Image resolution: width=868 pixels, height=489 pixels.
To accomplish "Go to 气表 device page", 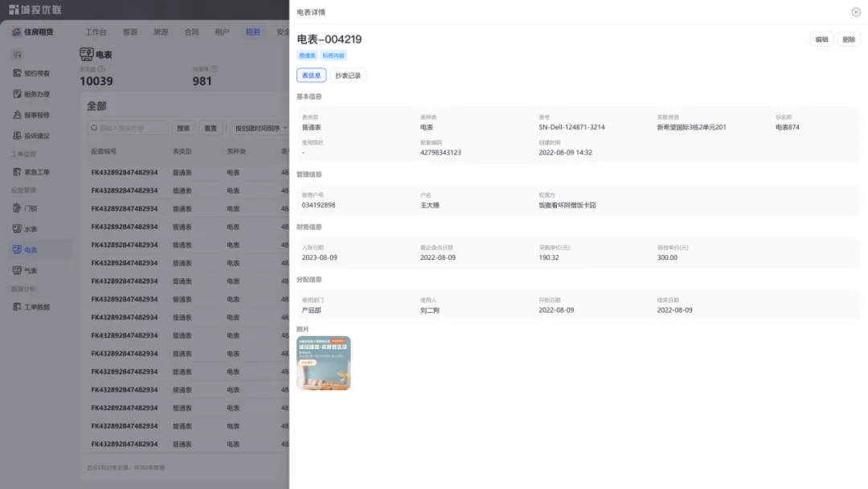I will (x=31, y=271).
